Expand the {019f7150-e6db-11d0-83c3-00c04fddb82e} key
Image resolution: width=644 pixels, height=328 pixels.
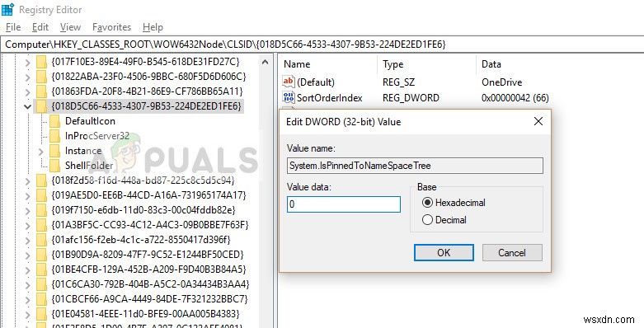pos(27,211)
